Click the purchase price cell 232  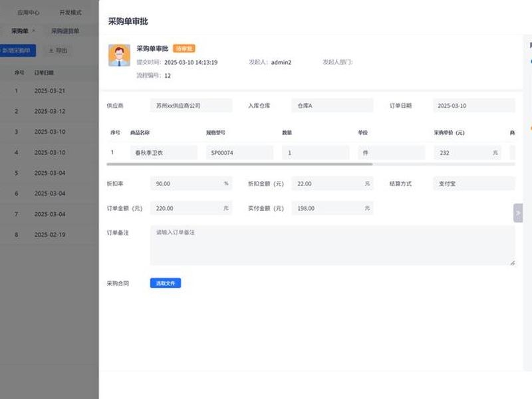pyautogui.click(x=467, y=153)
